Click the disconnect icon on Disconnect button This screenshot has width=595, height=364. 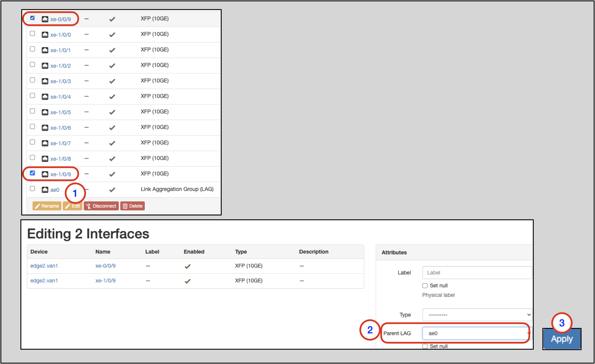tap(89, 206)
